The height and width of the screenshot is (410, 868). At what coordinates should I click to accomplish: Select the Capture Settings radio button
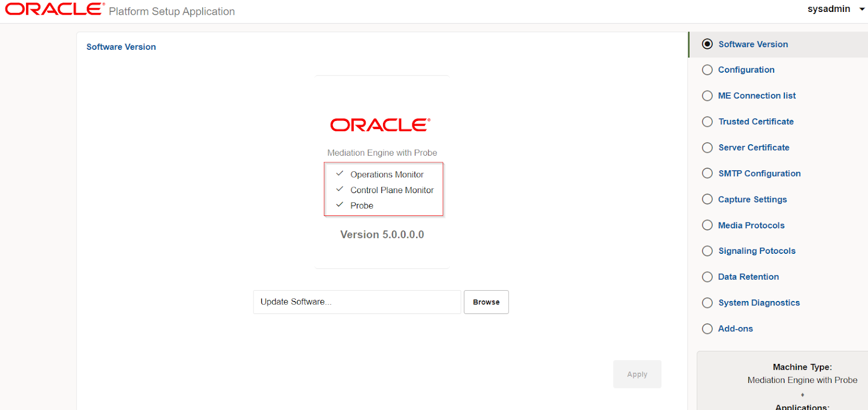707,199
